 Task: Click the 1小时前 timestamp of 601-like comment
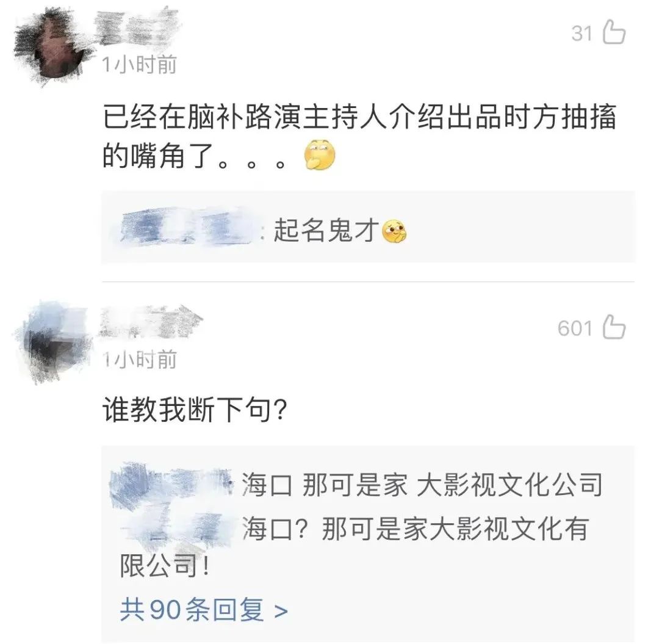point(140,360)
